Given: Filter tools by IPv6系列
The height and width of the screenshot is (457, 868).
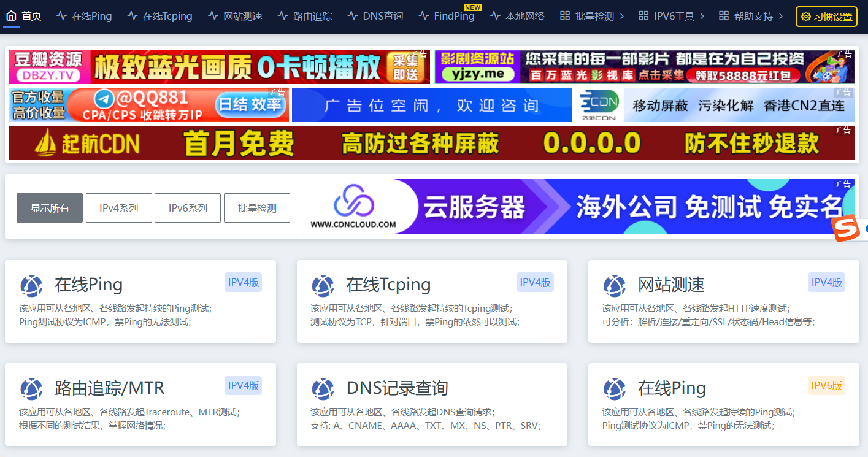Looking at the screenshot, I should coord(188,208).
